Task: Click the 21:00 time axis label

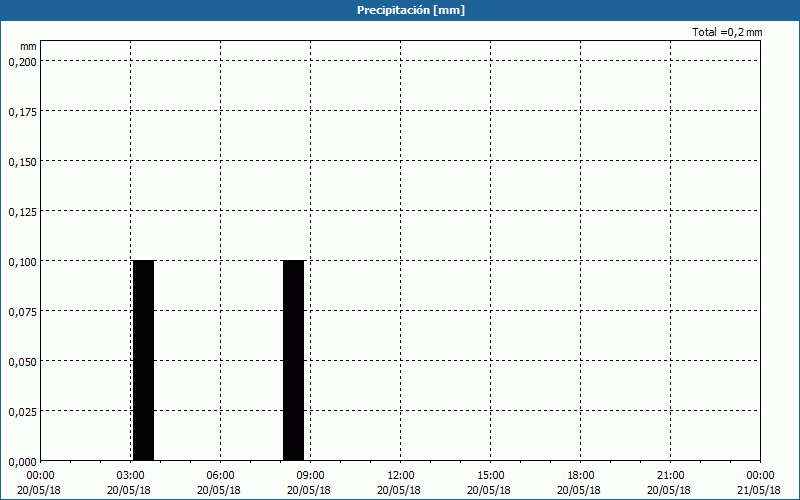Action: pyautogui.click(x=670, y=476)
